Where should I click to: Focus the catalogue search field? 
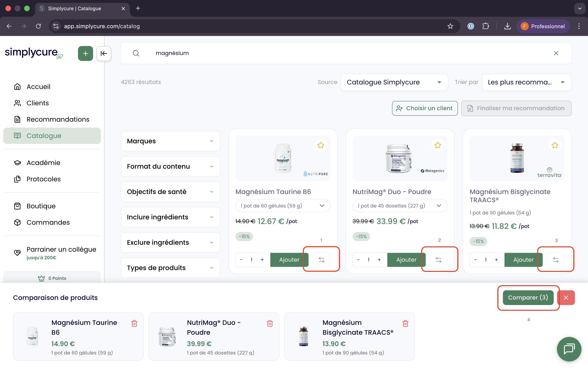click(346, 53)
